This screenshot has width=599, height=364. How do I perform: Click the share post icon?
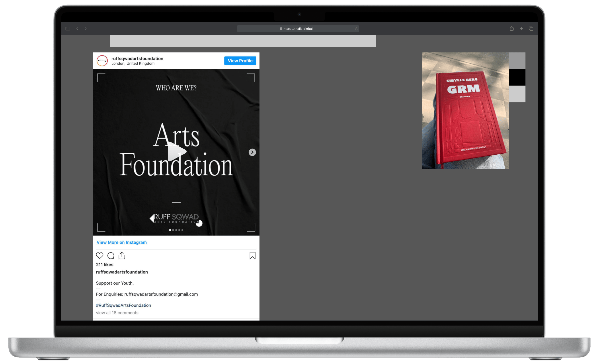tap(122, 256)
